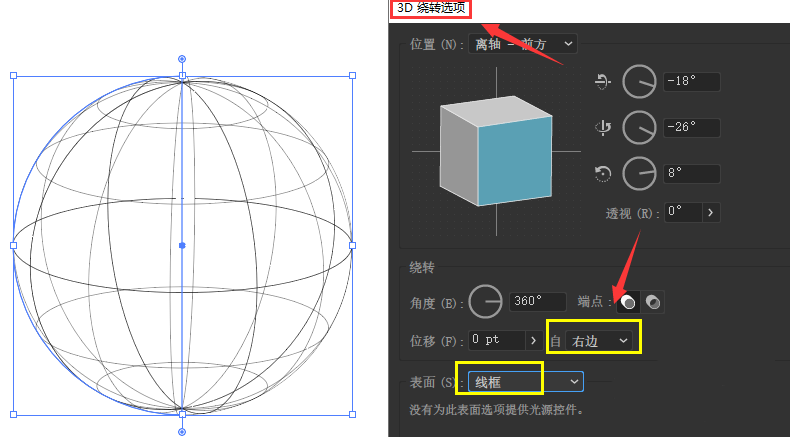The image size is (790, 437).
Task: Click the sphere's center anchor point
Action: pyautogui.click(x=182, y=245)
